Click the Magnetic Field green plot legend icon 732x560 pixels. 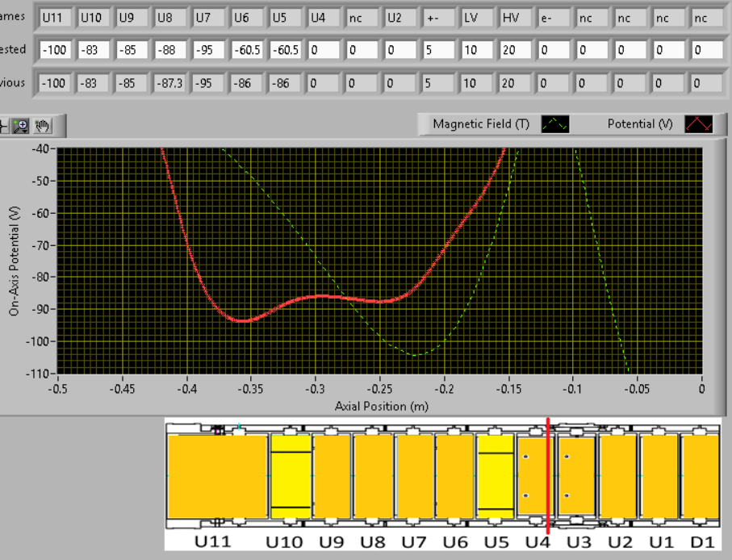[x=554, y=123]
